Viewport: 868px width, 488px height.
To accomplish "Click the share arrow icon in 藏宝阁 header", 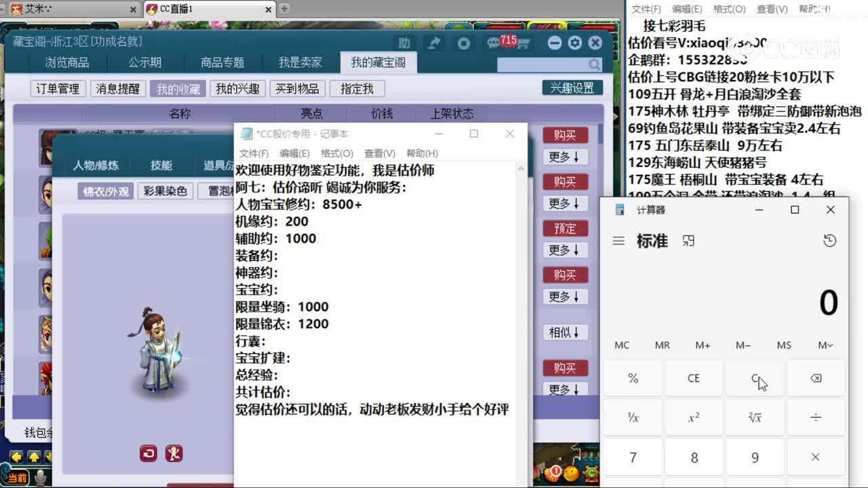I will click(x=433, y=43).
